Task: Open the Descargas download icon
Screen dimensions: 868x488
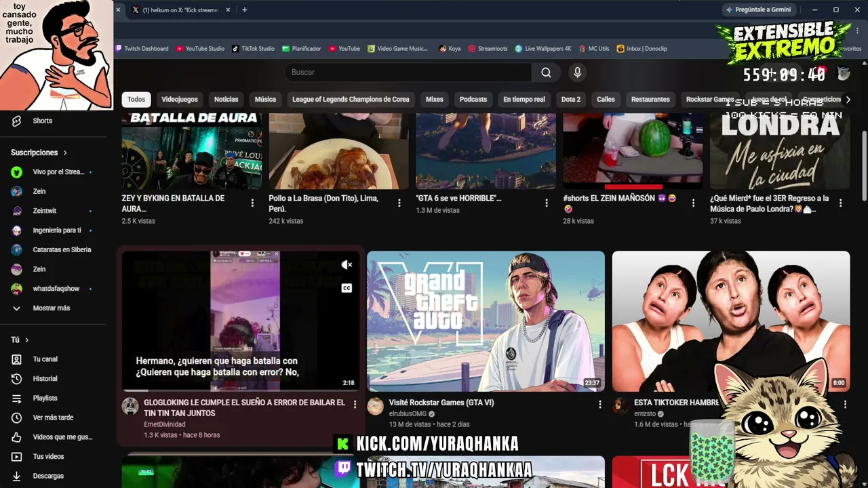Action: click(17, 476)
